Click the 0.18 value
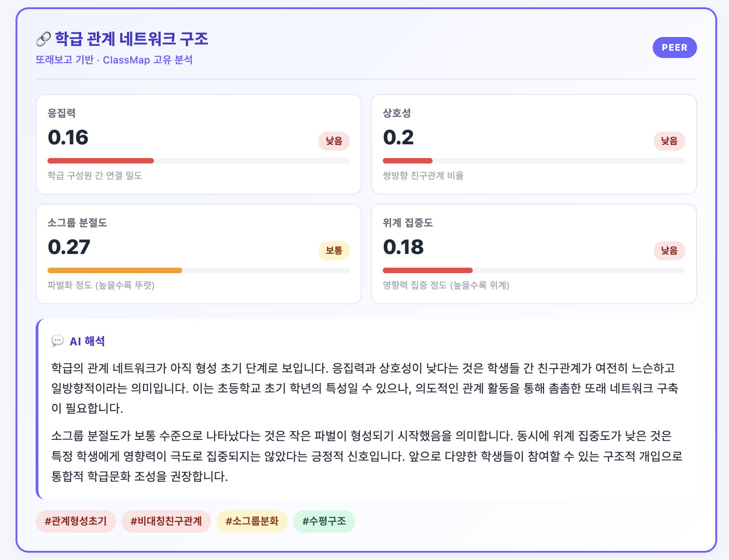Image resolution: width=729 pixels, height=560 pixels. [x=403, y=247]
